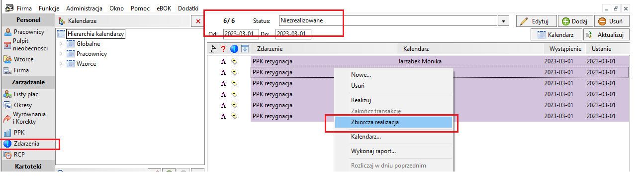Click PPK rezygnacja in Jarząbek Monika row

[273, 61]
